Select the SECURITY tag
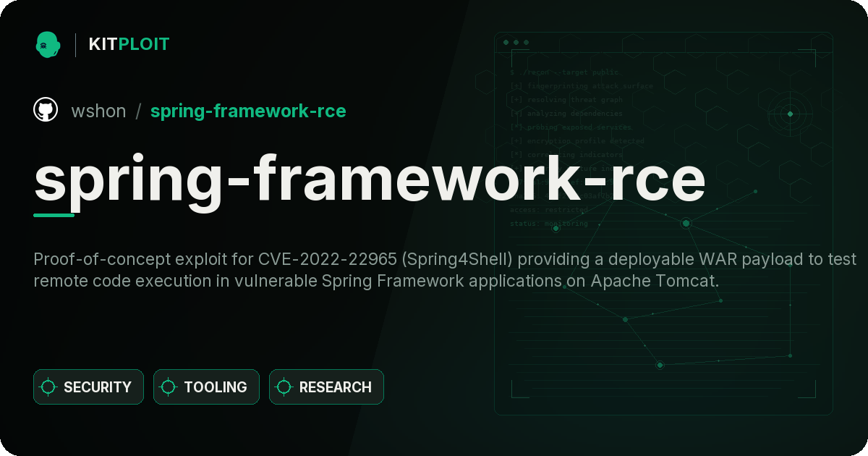Viewport: 868px width, 456px height. [88, 387]
